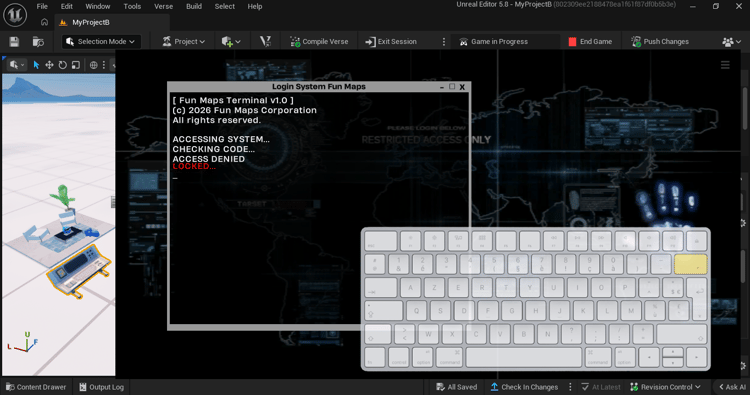Click the space bar on the on-screen keyboard
Viewport: 750px width, 395px height.
524,357
